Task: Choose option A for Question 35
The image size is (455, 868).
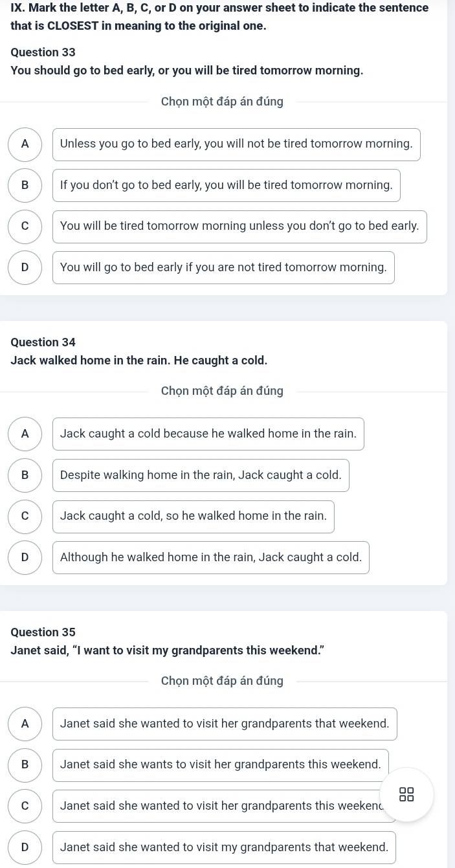Action: click(x=25, y=724)
